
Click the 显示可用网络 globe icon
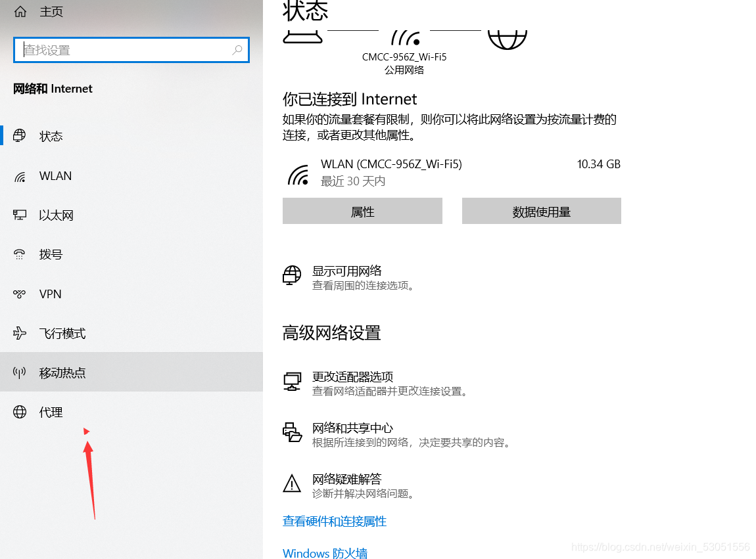pos(292,276)
